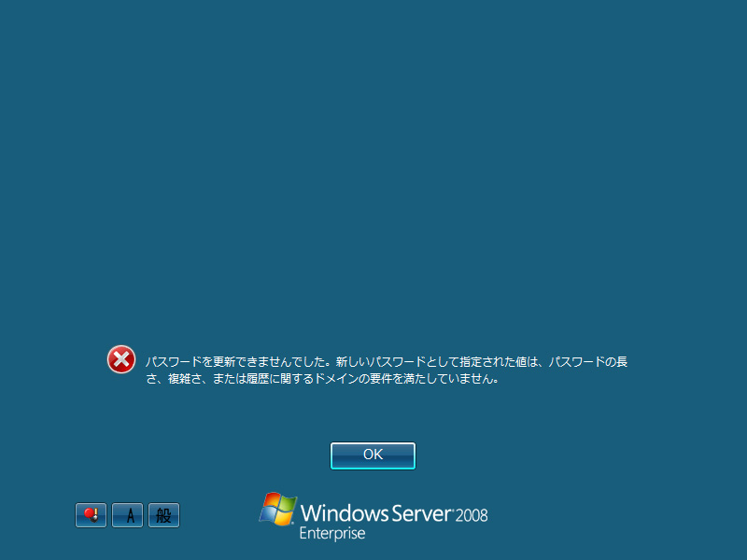Click the Windows flag logo

(x=277, y=510)
